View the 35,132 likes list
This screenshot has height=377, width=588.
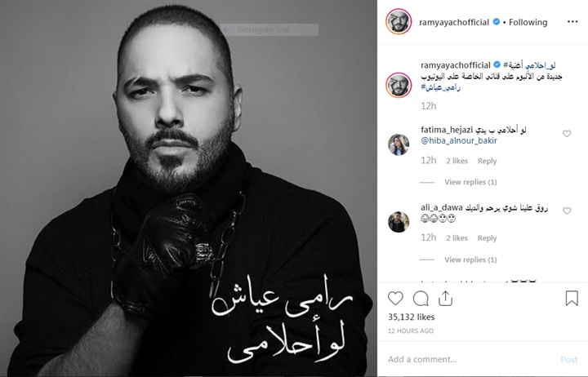(x=412, y=317)
